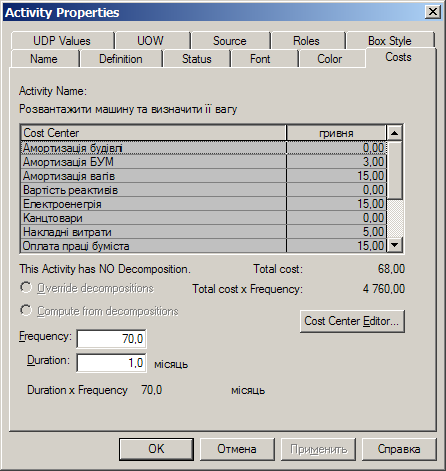This screenshot has height=471, width=446.
Task: Select the Амортизація вагів row
Action: [x=204, y=176]
